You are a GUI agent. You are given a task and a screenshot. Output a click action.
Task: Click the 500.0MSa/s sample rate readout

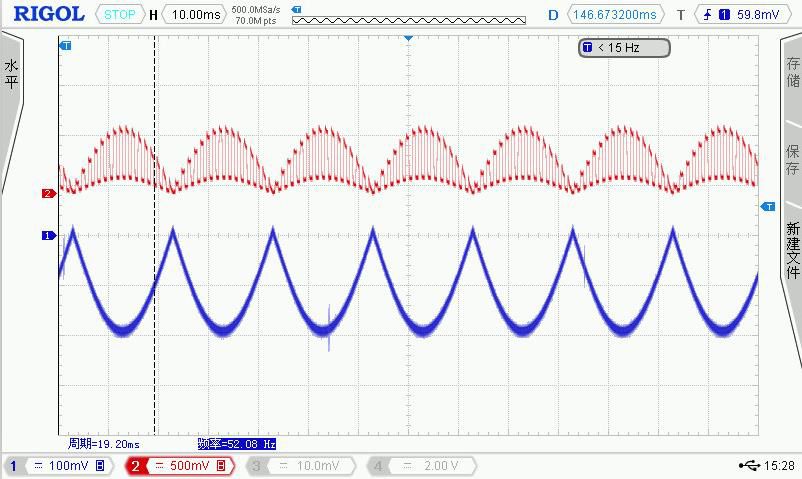click(x=256, y=9)
